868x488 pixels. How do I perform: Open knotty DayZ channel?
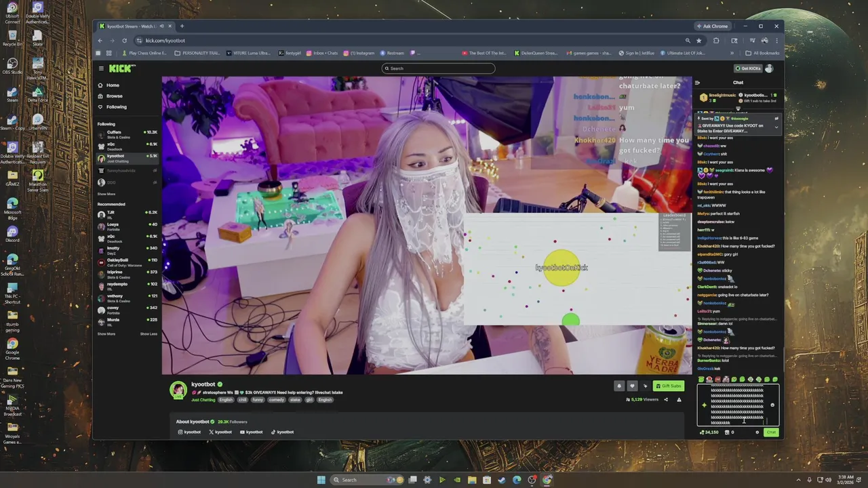(127, 250)
